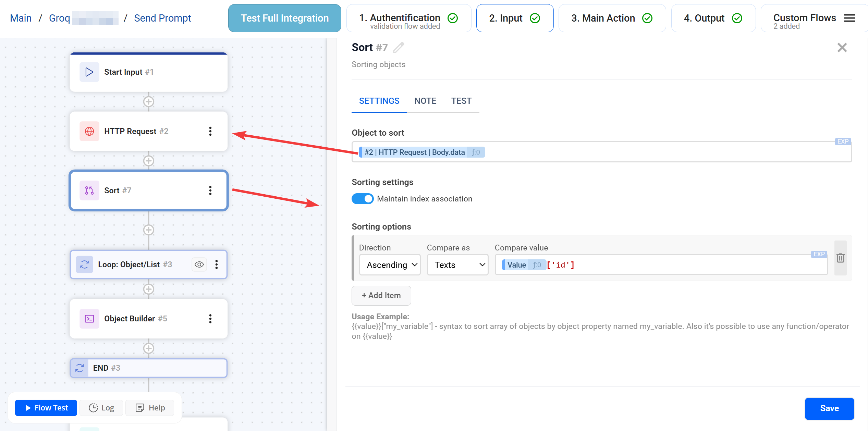
Task: Open Compare as Texts dropdown
Action: click(457, 265)
